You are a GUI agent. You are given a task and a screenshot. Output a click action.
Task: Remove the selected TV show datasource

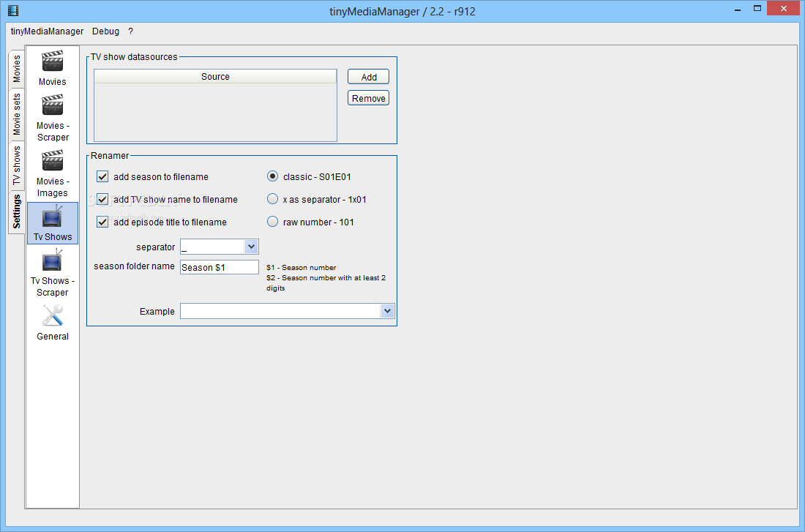(369, 98)
